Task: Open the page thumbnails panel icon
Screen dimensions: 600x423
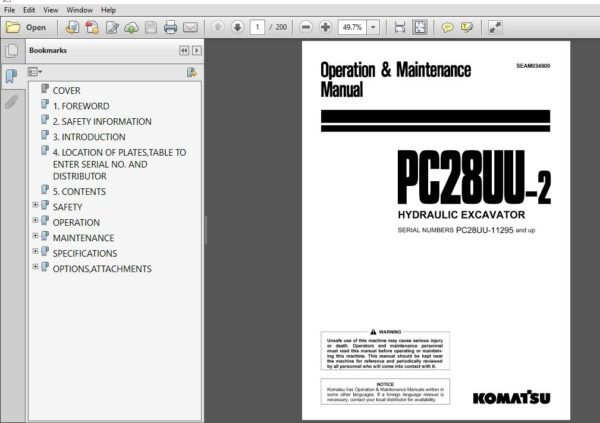Action: 12,51
